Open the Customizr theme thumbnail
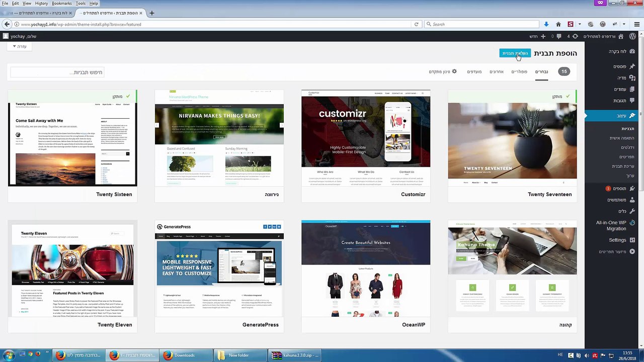Screen dimensions: 644x362 coord(366,138)
